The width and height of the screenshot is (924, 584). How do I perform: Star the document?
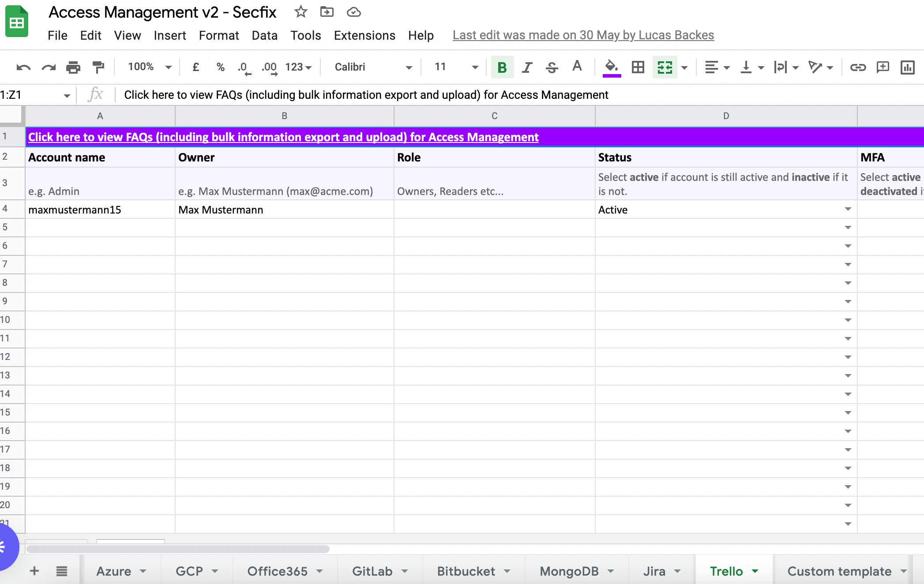[x=301, y=12]
